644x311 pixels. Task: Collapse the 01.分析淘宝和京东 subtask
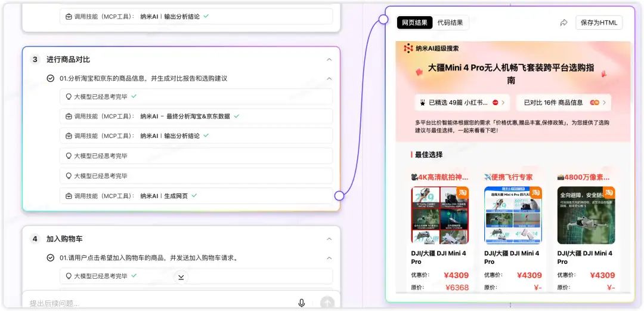pyautogui.click(x=329, y=78)
